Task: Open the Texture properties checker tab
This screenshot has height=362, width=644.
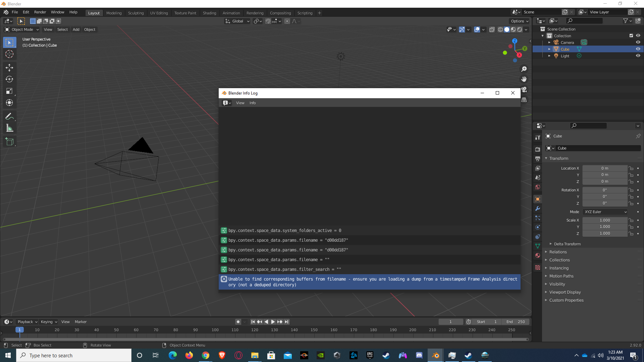Action: (538, 267)
